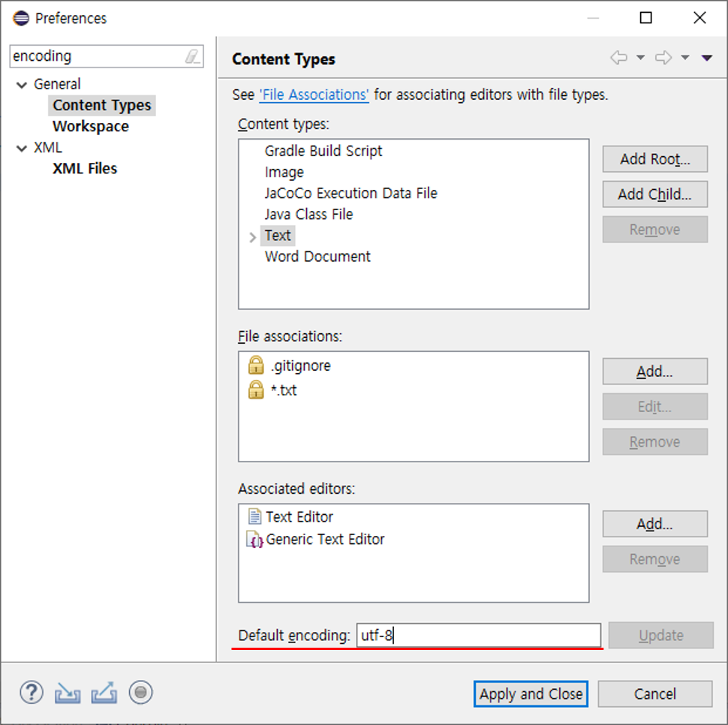
Task: Click the Import preferences icon
Action: pos(68,693)
